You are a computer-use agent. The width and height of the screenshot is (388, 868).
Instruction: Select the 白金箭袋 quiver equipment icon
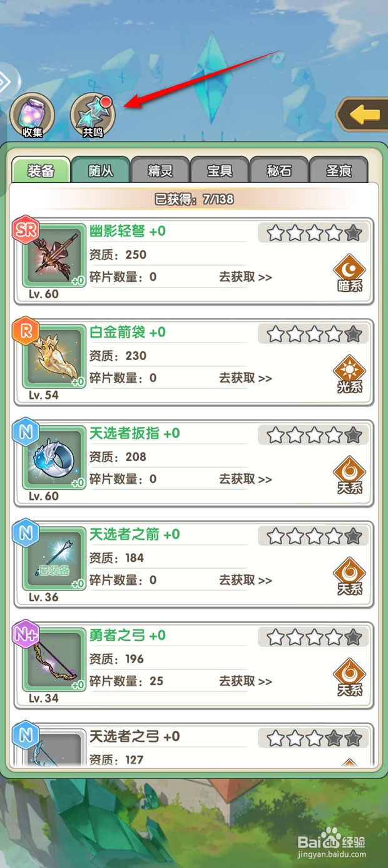tap(54, 357)
